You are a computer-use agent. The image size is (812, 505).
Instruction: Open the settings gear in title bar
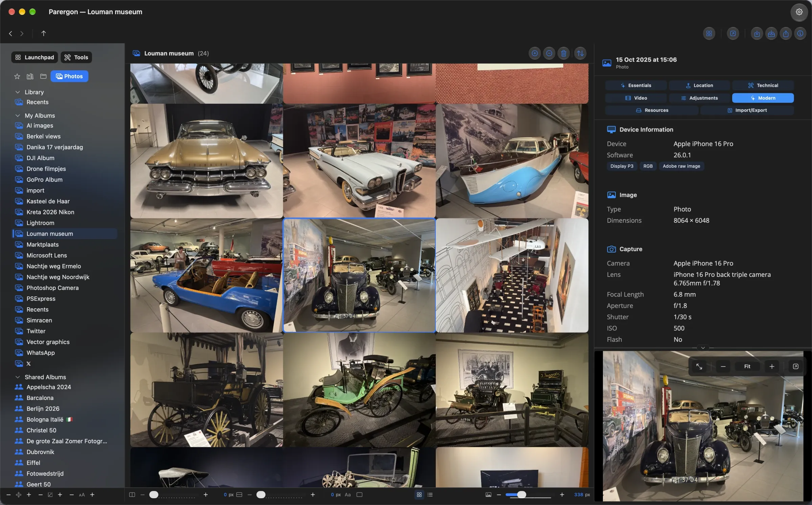point(799,12)
